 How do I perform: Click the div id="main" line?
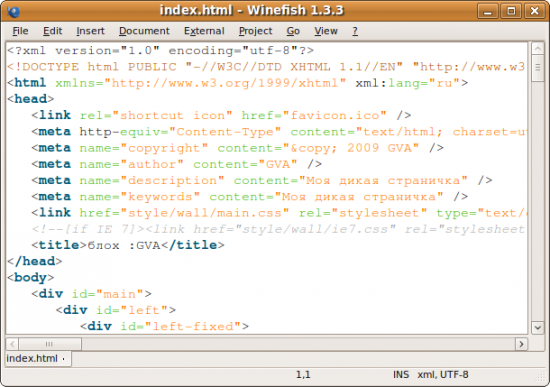[91, 294]
